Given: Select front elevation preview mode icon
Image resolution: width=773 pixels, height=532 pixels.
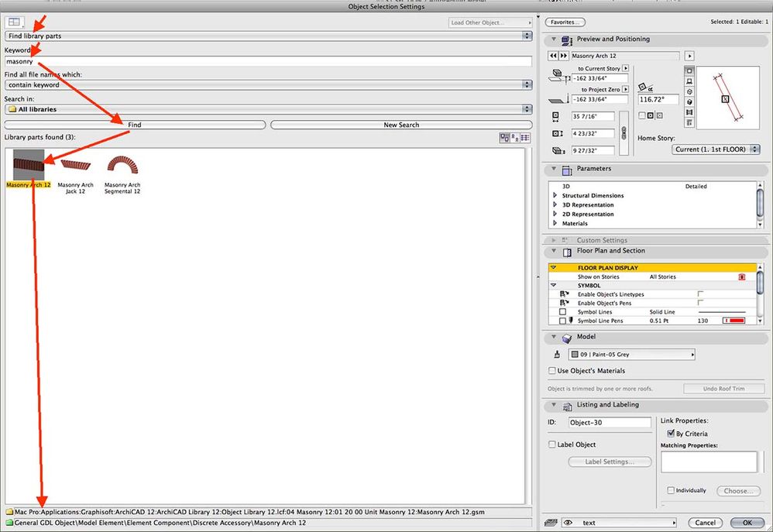Looking at the screenshot, I should click(689, 81).
